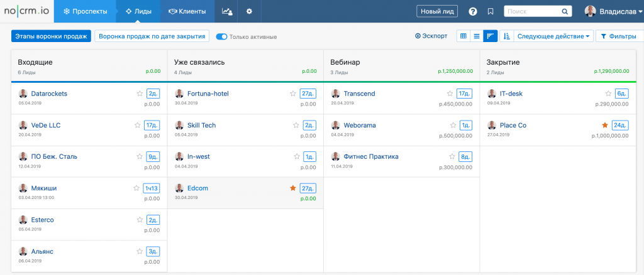Click the Закрытие column header
Image resolution: width=644 pixels, height=275 pixels.
click(x=503, y=62)
